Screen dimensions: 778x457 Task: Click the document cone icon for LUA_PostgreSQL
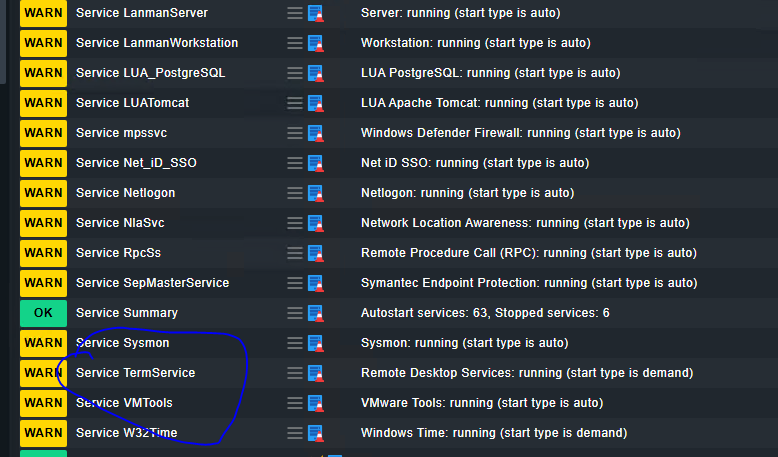[315, 73]
